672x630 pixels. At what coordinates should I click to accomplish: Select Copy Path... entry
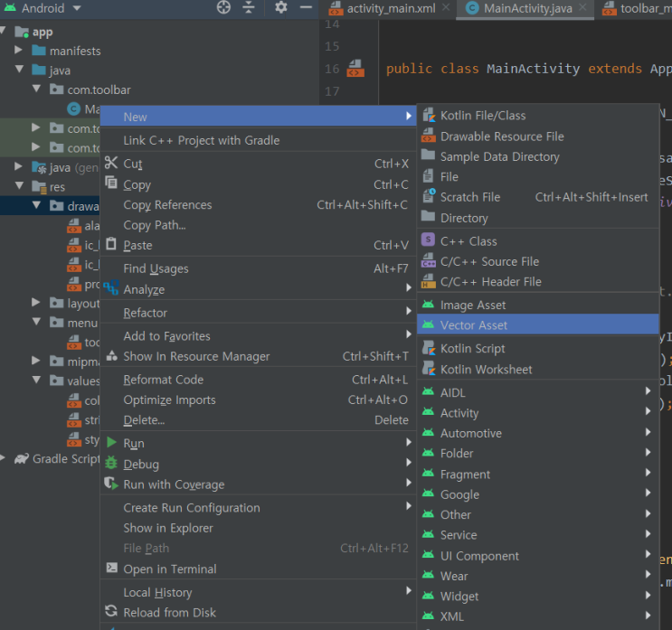click(258, 225)
